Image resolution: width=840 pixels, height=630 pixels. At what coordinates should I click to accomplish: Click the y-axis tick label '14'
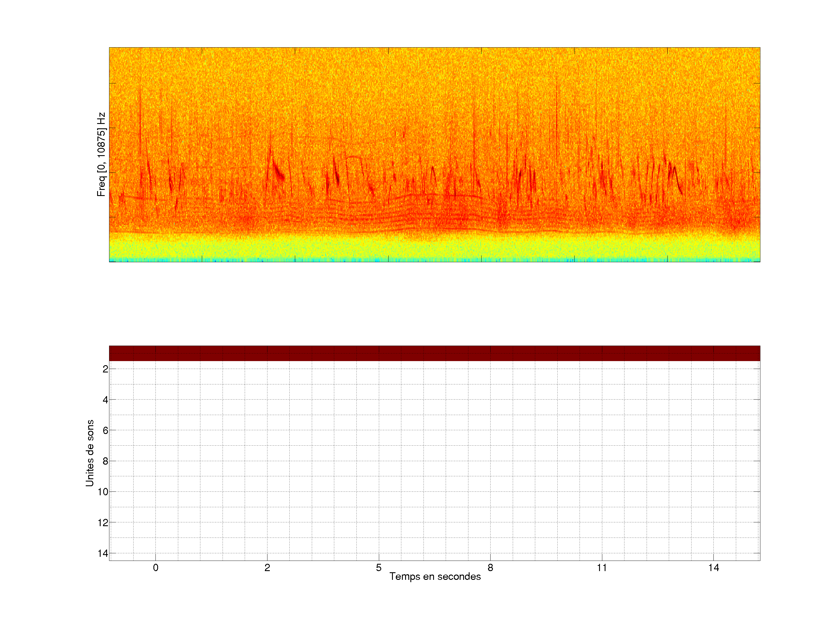103,553
